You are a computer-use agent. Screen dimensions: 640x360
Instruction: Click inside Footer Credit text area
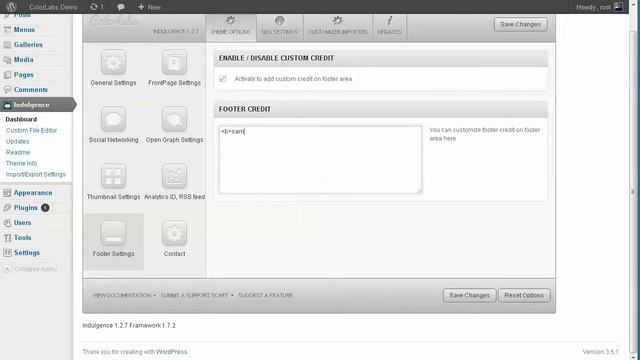320,159
